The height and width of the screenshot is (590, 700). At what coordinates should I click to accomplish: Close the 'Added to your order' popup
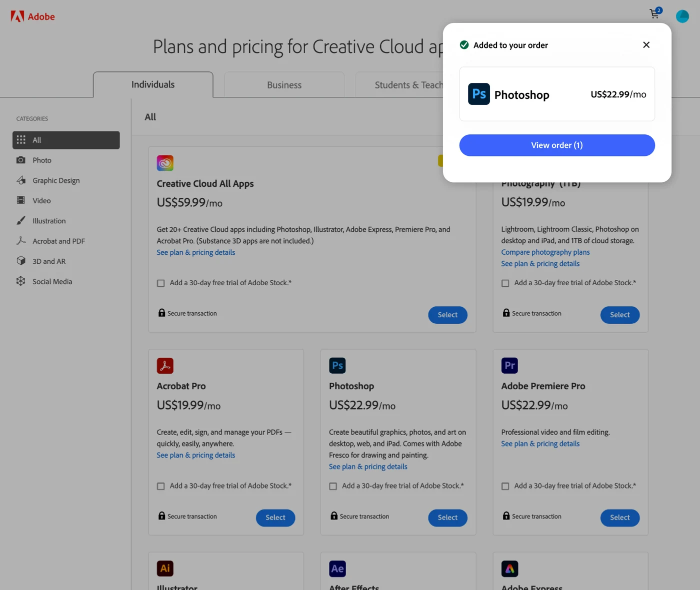tap(646, 45)
